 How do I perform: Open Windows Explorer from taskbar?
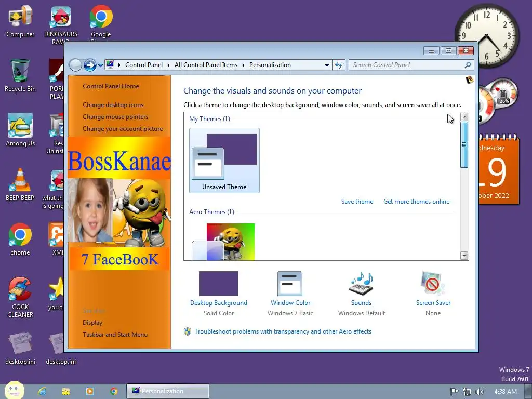click(66, 391)
